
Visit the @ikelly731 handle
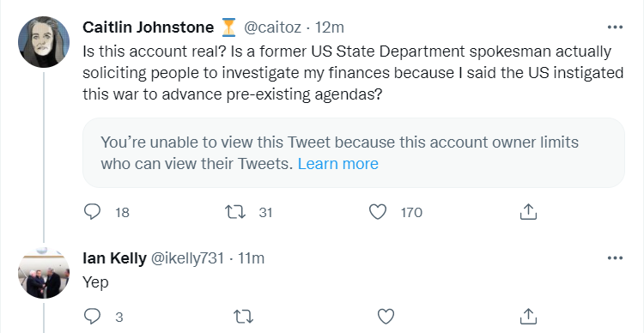coord(188,258)
